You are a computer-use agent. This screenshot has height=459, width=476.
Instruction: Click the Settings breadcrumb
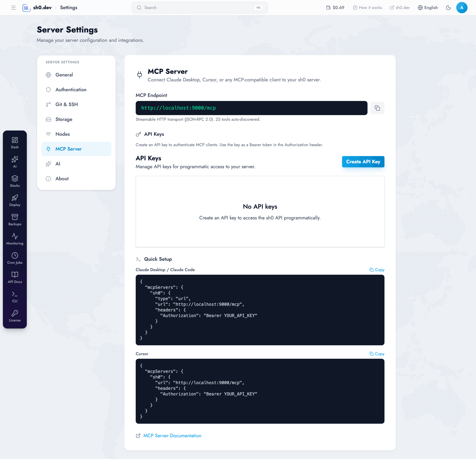tap(69, 8)
